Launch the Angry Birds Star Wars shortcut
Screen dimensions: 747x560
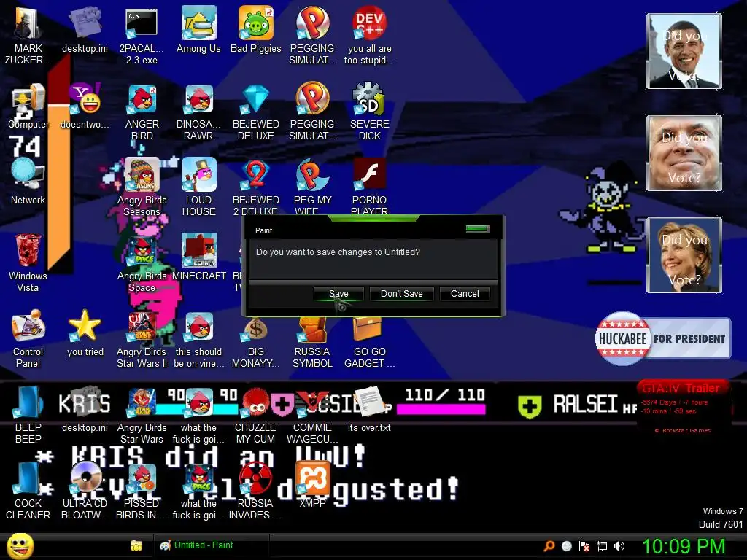point(142,415)
